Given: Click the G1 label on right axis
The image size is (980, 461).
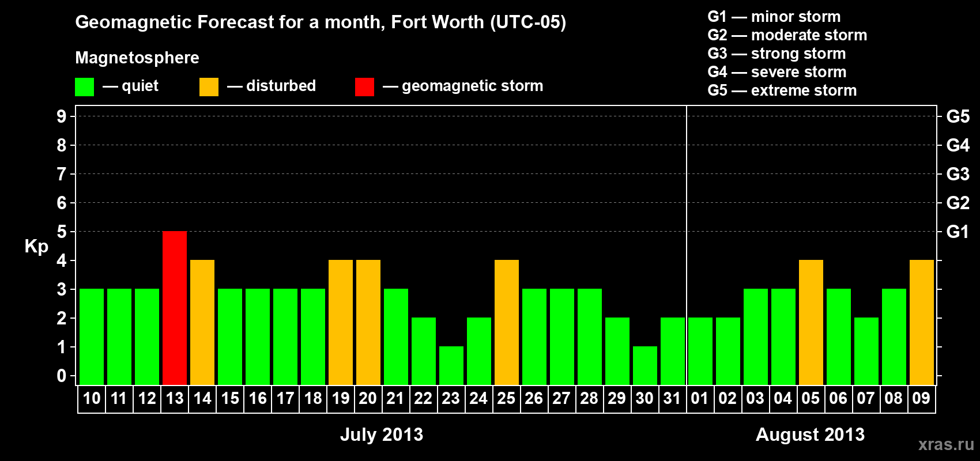Looking at the screenshot, I should pos(958,232).
